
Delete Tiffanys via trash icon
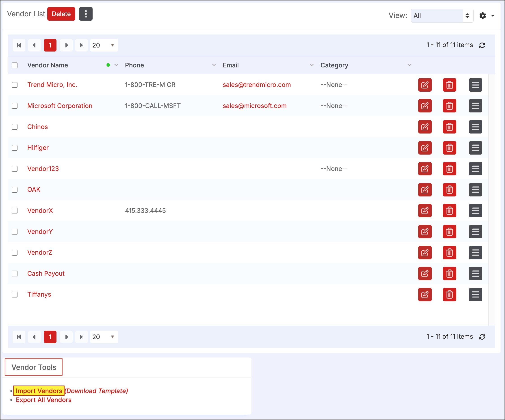click(449, 294)
